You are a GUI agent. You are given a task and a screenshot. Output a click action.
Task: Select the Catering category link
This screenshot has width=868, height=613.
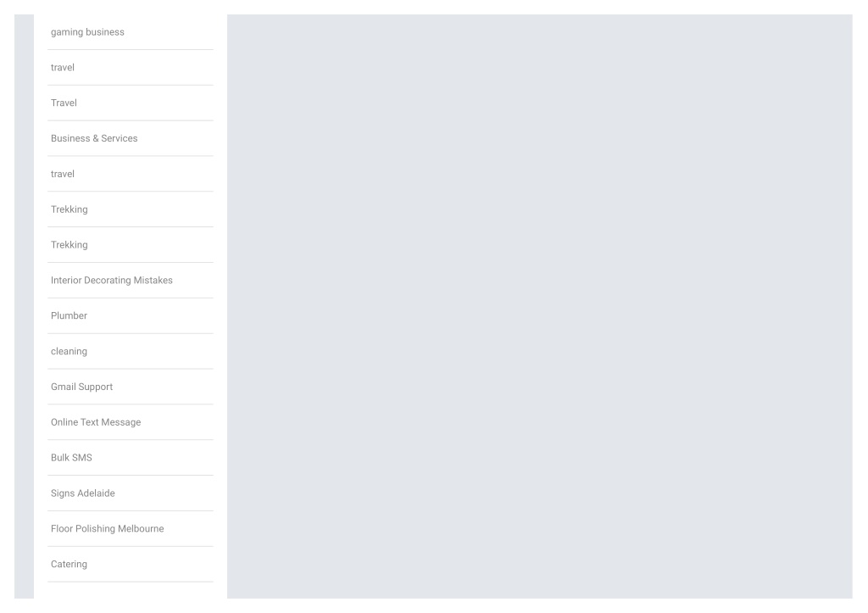(70, 564)
